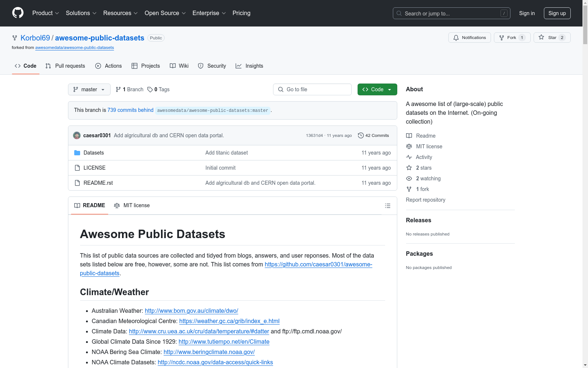Fork this repository
Viewport: 588px width, 368px height.
click(x=512, y=38)
